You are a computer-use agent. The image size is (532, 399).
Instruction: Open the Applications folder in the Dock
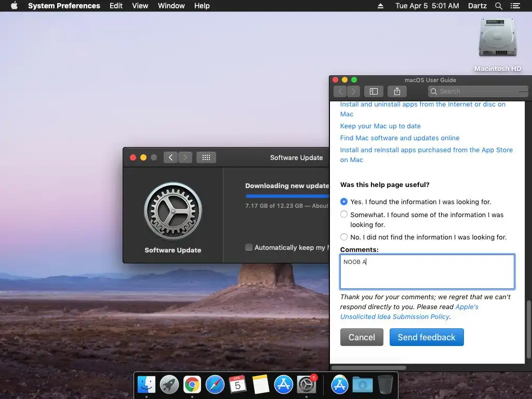tap(340, 385)
